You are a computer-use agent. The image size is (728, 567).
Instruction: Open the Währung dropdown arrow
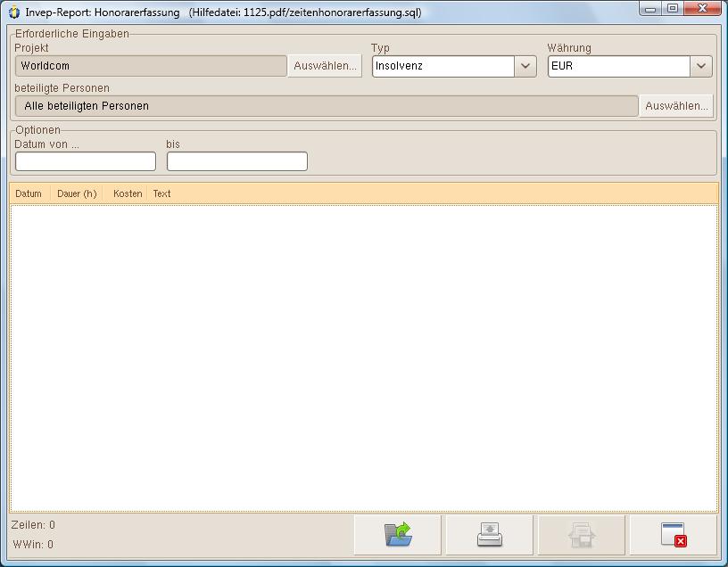pos(701,66)
